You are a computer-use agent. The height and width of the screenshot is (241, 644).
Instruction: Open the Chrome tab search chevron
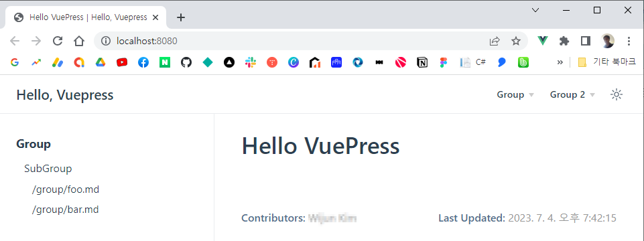535,10
